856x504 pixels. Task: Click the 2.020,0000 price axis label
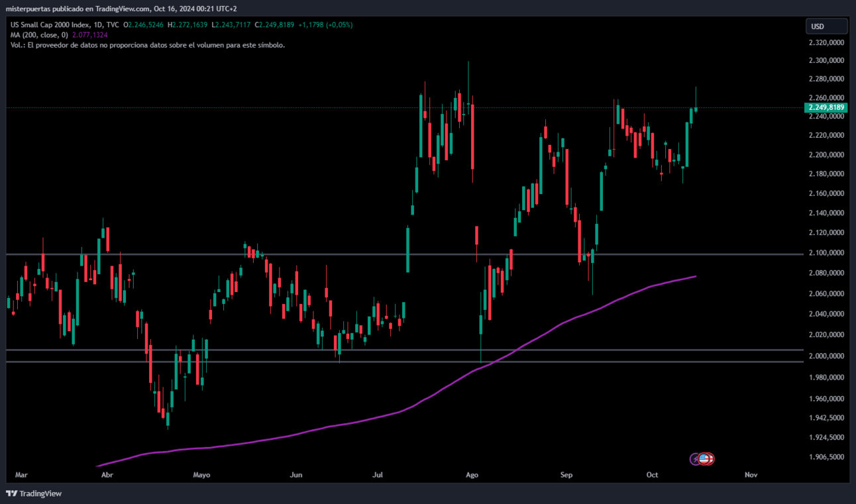tap(826, 335)
